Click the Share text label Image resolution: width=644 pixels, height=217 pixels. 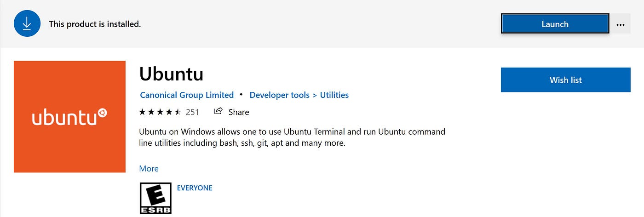239,112
